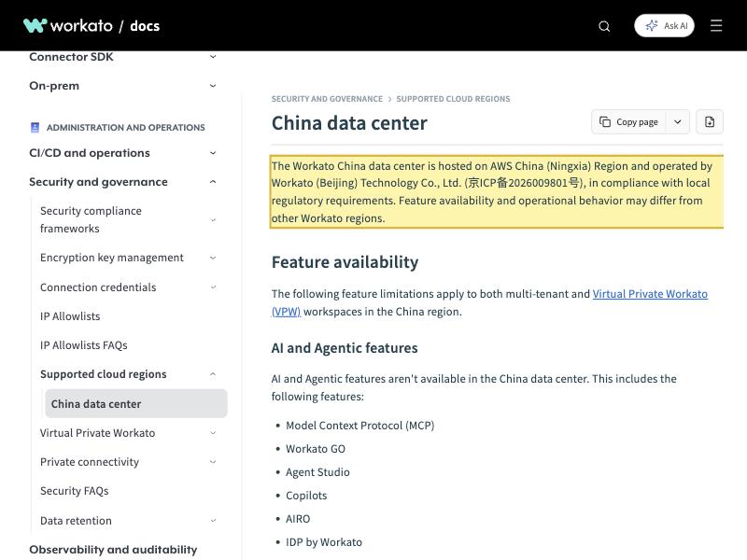The height and width of the screenshot is (560, 747).
Task: Click the China data center page title
Action: pyautogui.click(x=349, y=123)
